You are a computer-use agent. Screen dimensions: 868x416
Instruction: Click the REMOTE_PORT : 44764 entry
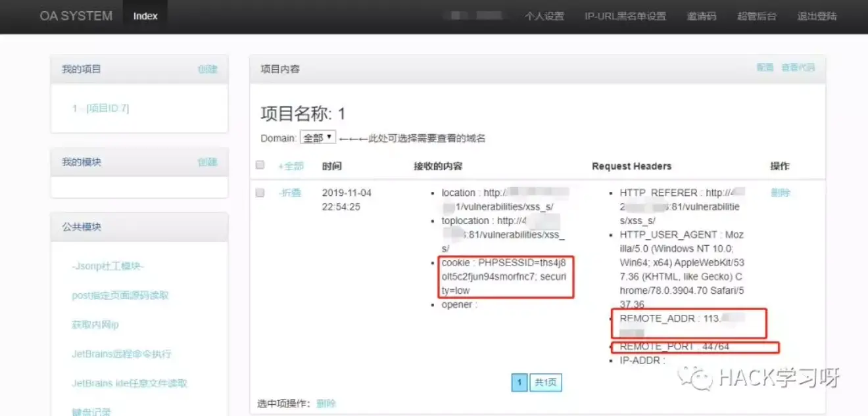(x=675, y=346)
